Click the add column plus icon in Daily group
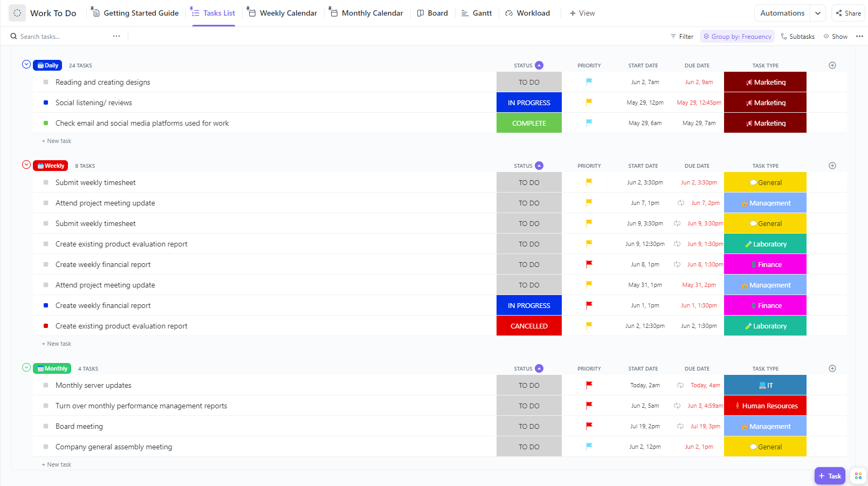 pos(832,65)
